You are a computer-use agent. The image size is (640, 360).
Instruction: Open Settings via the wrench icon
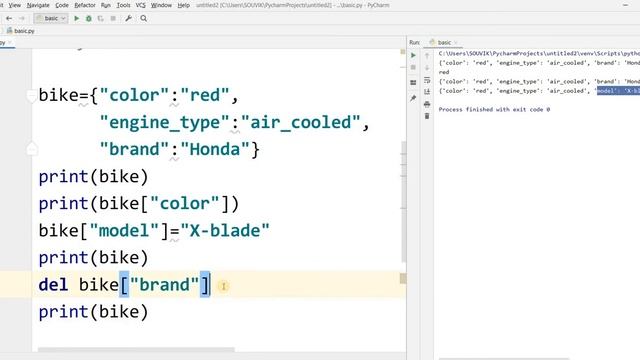click(x=129, y=18)
